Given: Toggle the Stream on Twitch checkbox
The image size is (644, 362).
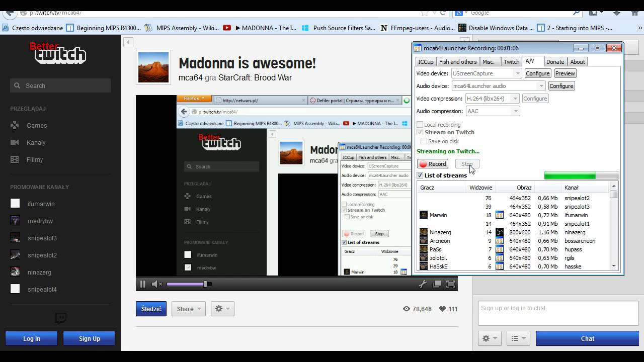Looking at the screenshot, I should (420, 132).
